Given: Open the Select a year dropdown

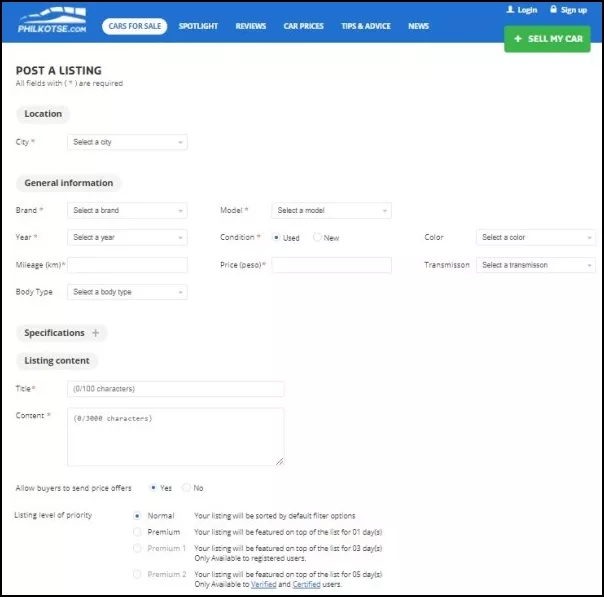Looking at the screenshot, I should pyautogui.click(x=127, y=237).
